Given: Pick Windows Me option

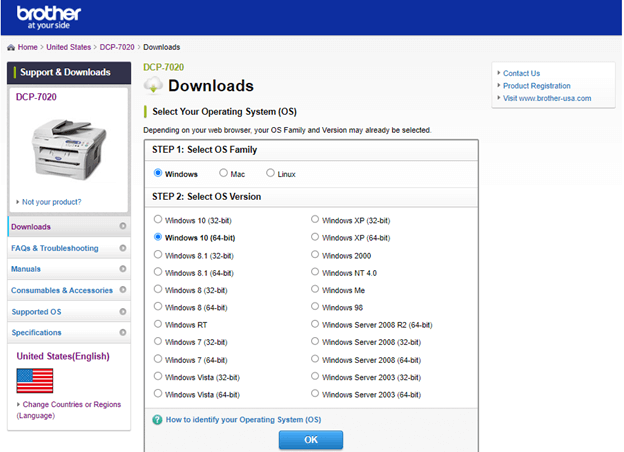Looking at the screenshot, I should tap(315, 289).
